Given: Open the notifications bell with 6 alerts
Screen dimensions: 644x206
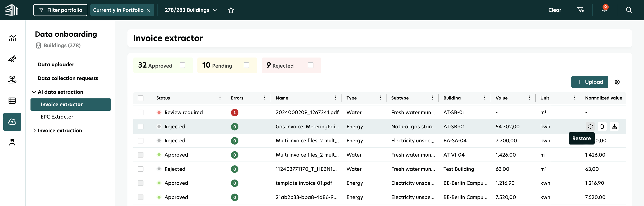Looking at the screenshot, I should 605,10.
